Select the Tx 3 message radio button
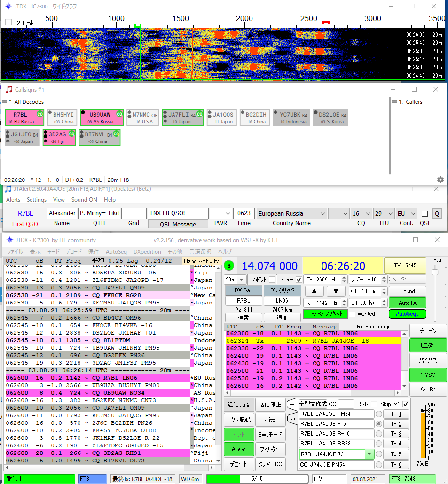The width and height of the screenshot is (448, 484). click(x=378, y=434)
